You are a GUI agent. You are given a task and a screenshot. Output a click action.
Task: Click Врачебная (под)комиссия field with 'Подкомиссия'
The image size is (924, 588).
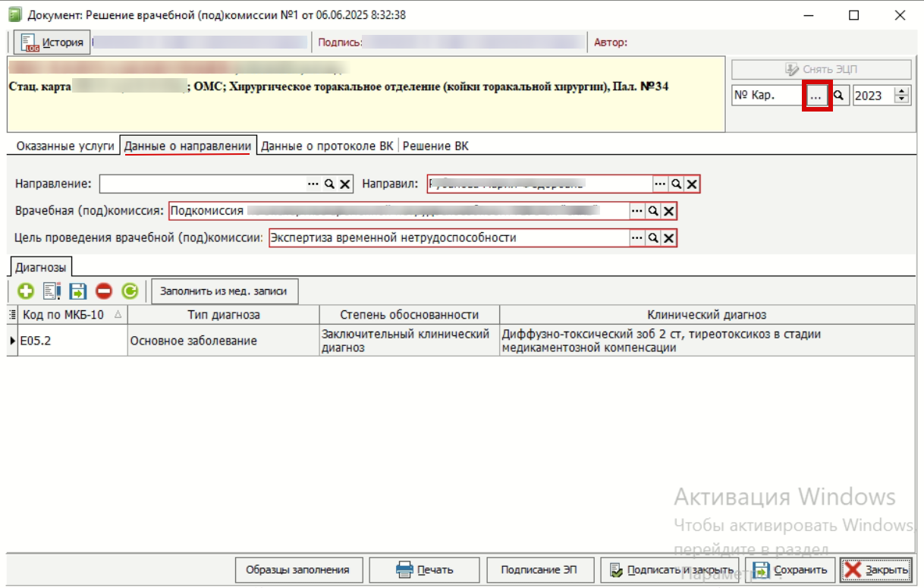(x=399, y=211)
